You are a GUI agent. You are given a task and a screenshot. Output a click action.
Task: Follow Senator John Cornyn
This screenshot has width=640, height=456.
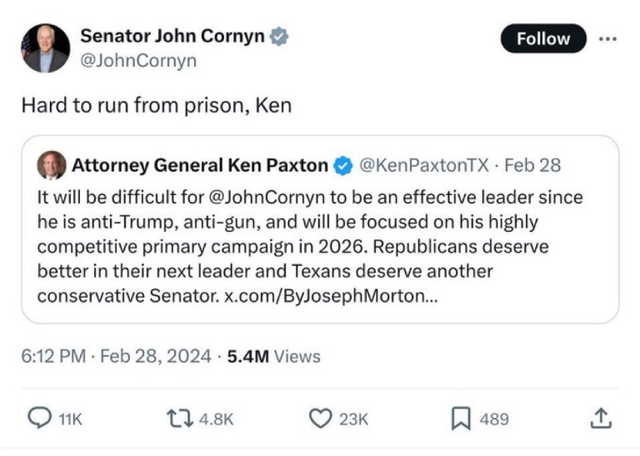click(543, 38)
